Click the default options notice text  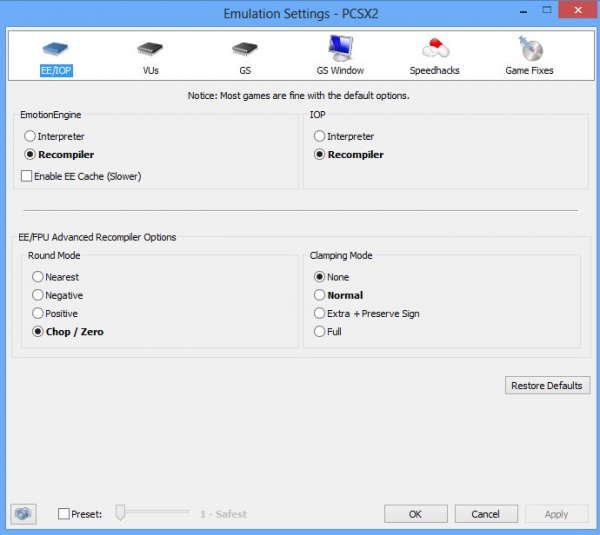298,95
